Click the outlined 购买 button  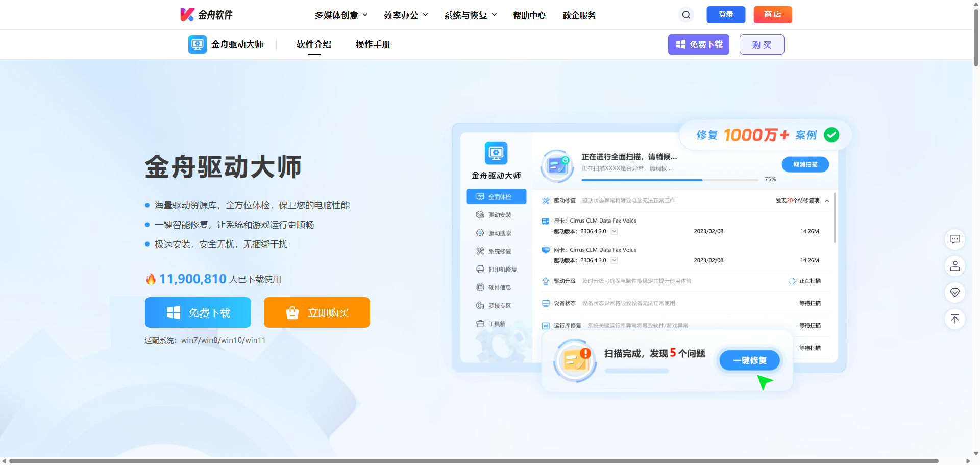tap(762, 44)
